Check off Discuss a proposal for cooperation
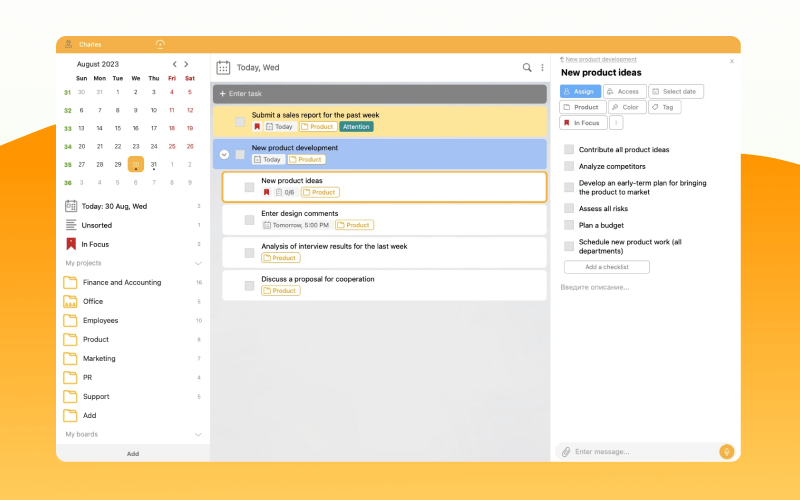This screenshot has width=800, height=500. coord(249,286)
